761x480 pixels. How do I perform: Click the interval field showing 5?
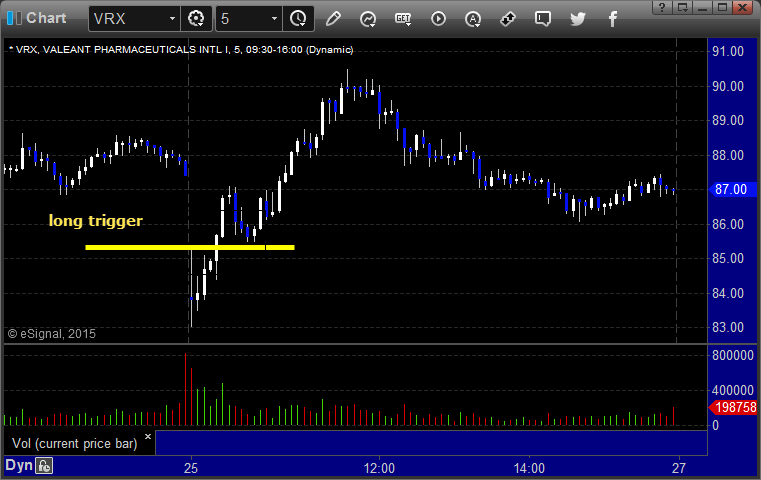(x=248, y=19)
